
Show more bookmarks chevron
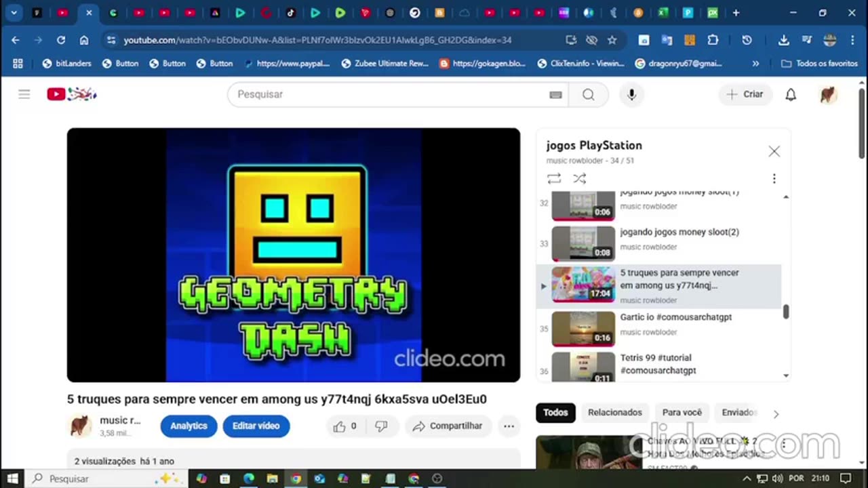[755, 64]
